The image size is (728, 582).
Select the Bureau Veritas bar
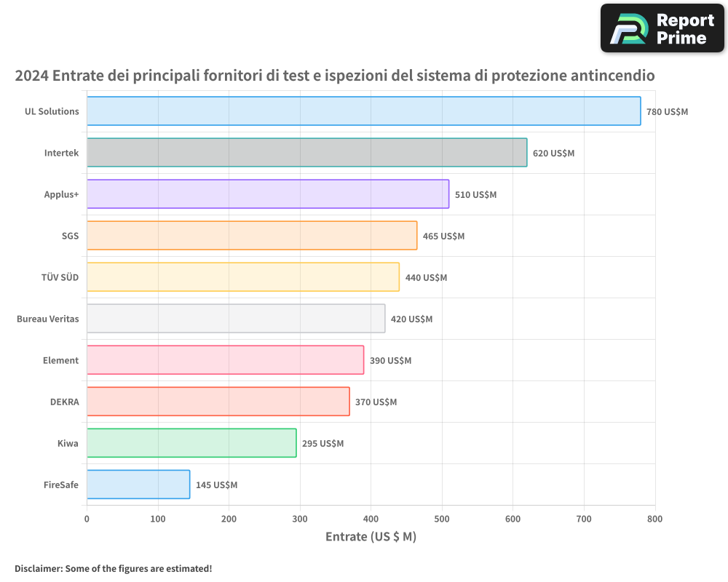(x=235, y=319)
